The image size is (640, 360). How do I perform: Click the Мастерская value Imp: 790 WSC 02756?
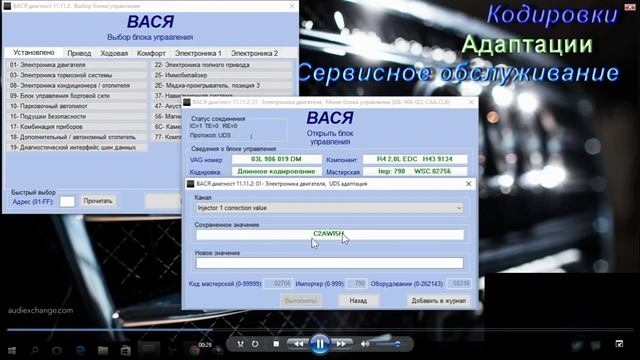pyautogui.click(x=415, y=171)
